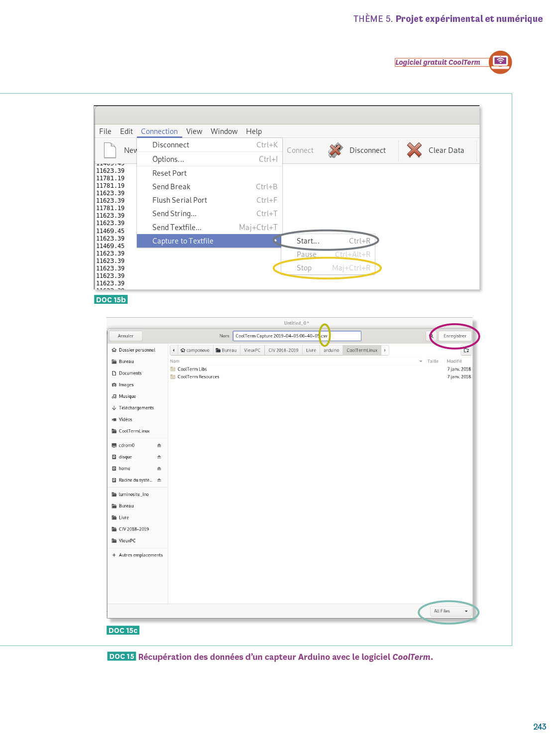Open the Connection menu
The height and width of the screenshot is (747, 560).
tap(159, 131)
